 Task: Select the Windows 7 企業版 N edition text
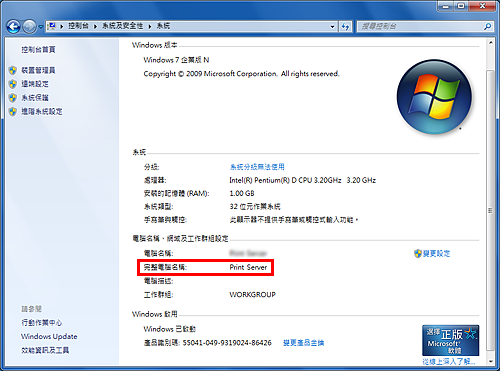point(176,60)
